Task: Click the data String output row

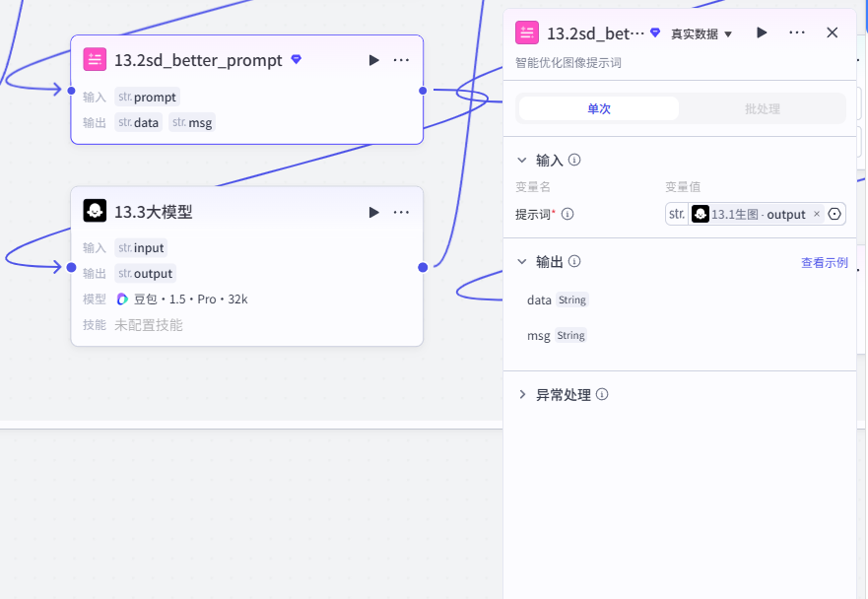Action: click(558, 300)
